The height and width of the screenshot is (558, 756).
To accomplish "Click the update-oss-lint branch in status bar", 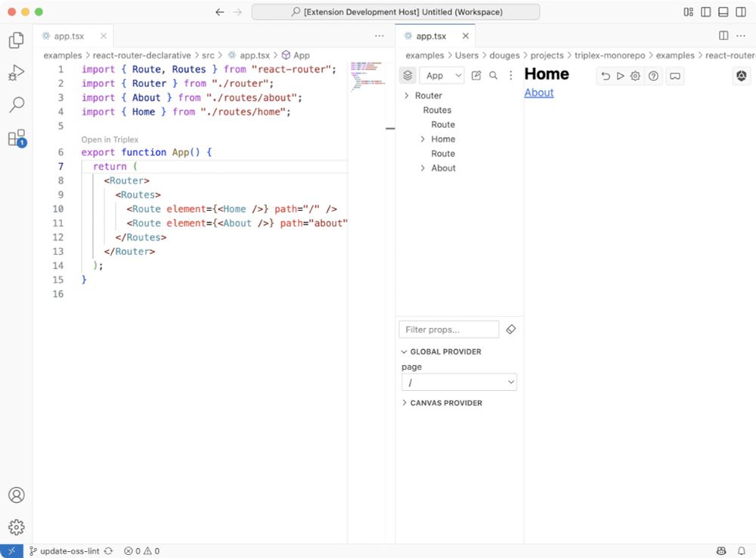I will (x=64, y=550).
